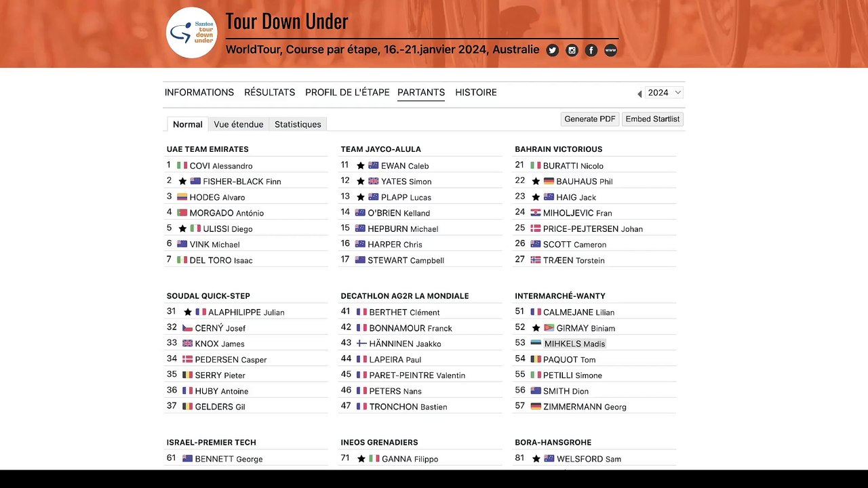Image resolution: width=868 pixels, height=488 pixels.
Task: Open rider PARET-PEINTRE Valentin
Action: point(417,375)
